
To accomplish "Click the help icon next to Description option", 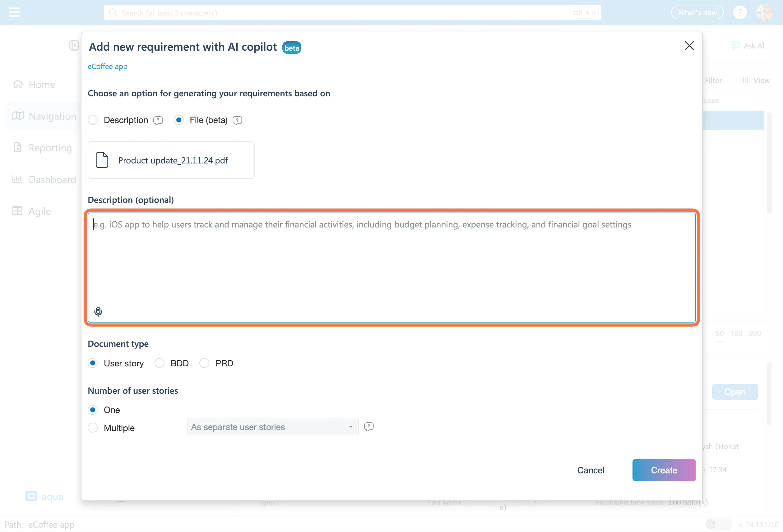I will click(x=158, y=121).
